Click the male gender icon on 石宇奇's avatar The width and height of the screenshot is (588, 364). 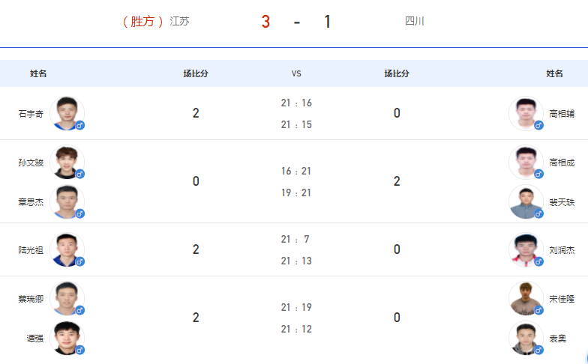pos(79,126)
